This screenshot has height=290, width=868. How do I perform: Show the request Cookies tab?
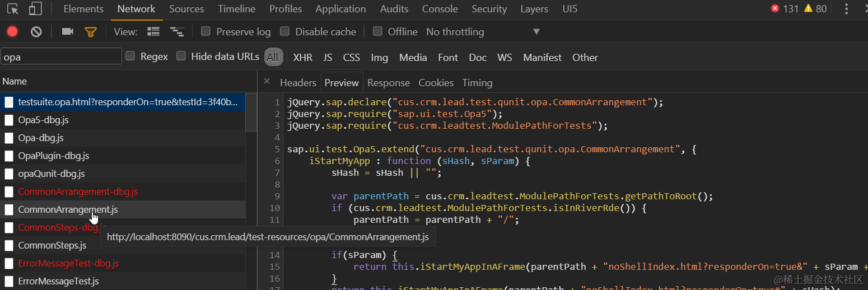[x=436, y=82]
